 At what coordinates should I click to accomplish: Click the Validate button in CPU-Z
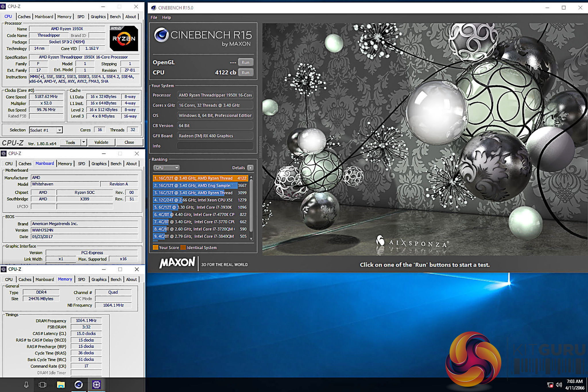(x=101, y=142)
